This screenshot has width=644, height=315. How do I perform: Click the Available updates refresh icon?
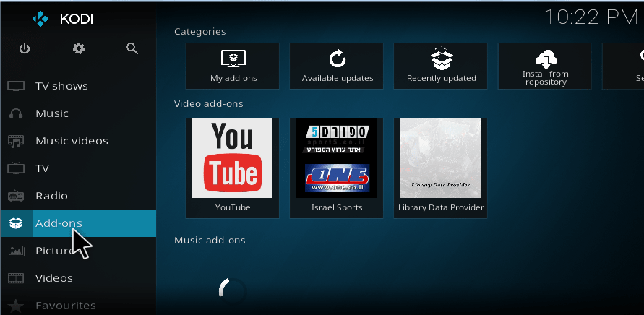(x=338, y=59)
